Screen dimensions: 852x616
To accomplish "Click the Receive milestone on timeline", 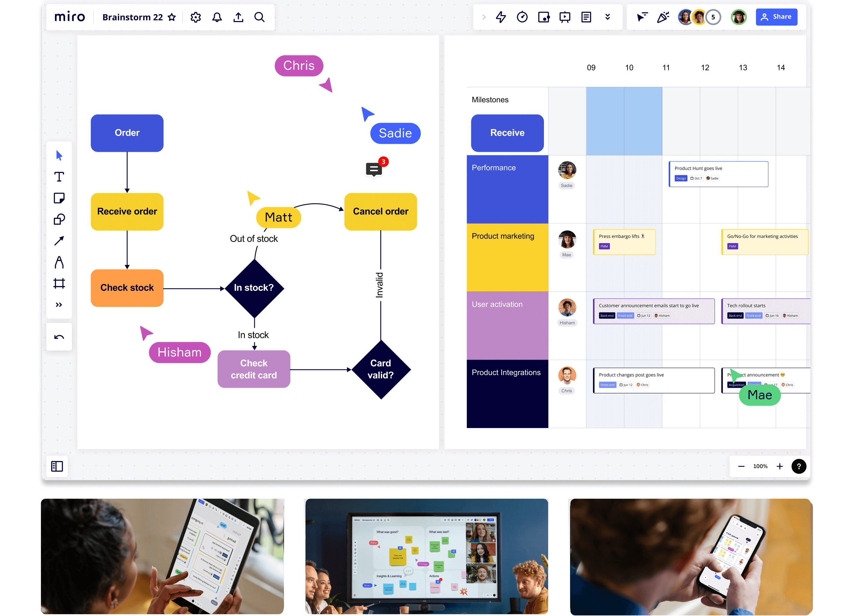I will [x=506, y=132].
